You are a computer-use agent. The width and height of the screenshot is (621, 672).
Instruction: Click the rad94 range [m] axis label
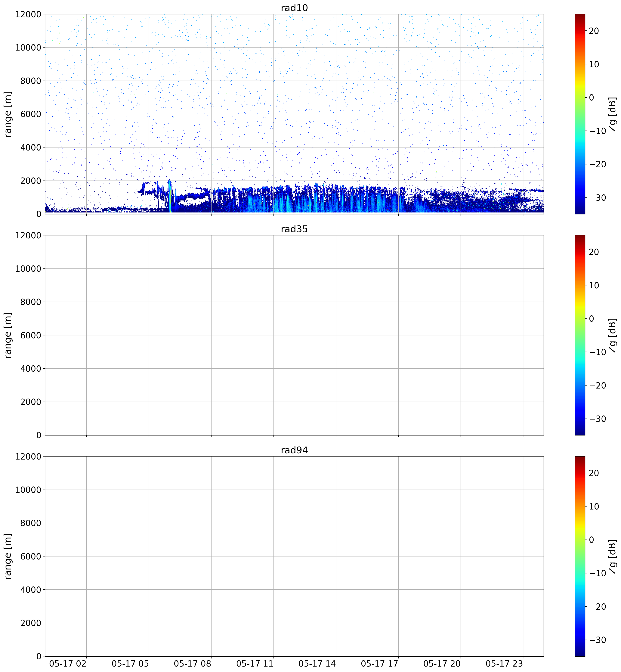(8, 556)
